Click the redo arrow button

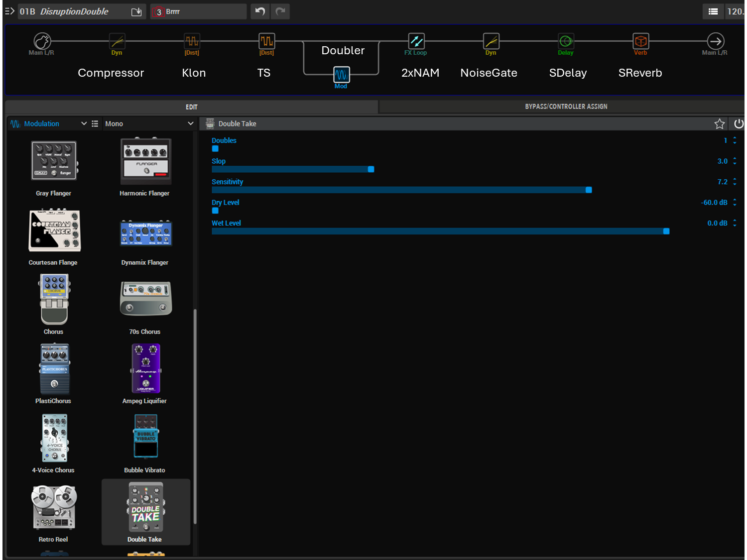(280, 11)
